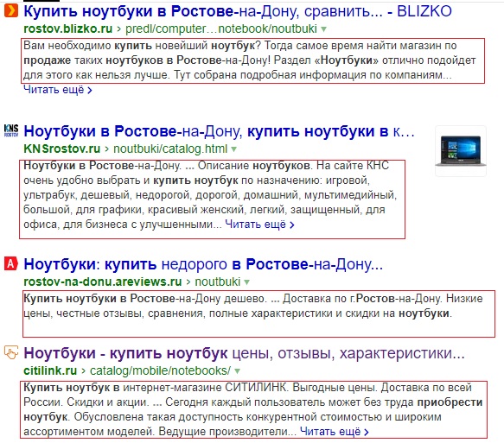Click 'Читать ещё' in the Citilink snippet
This screenshot has height=443, width=504.
tap(335, 432)
